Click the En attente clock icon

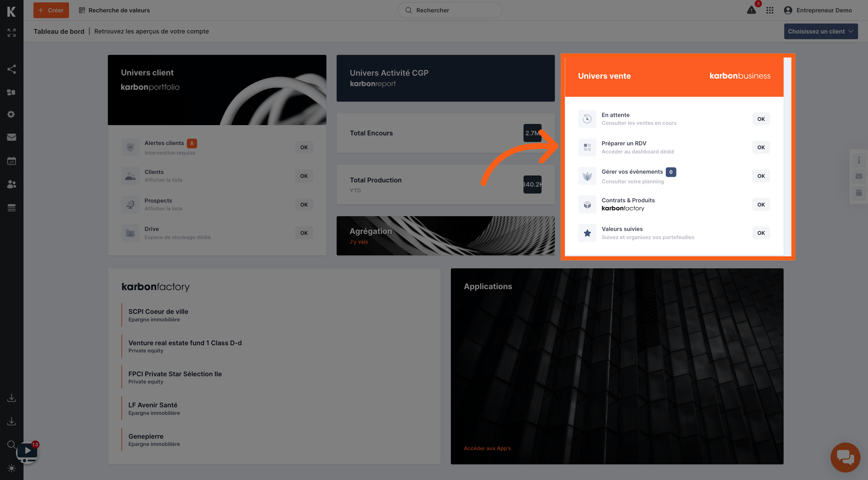[587, 119]
